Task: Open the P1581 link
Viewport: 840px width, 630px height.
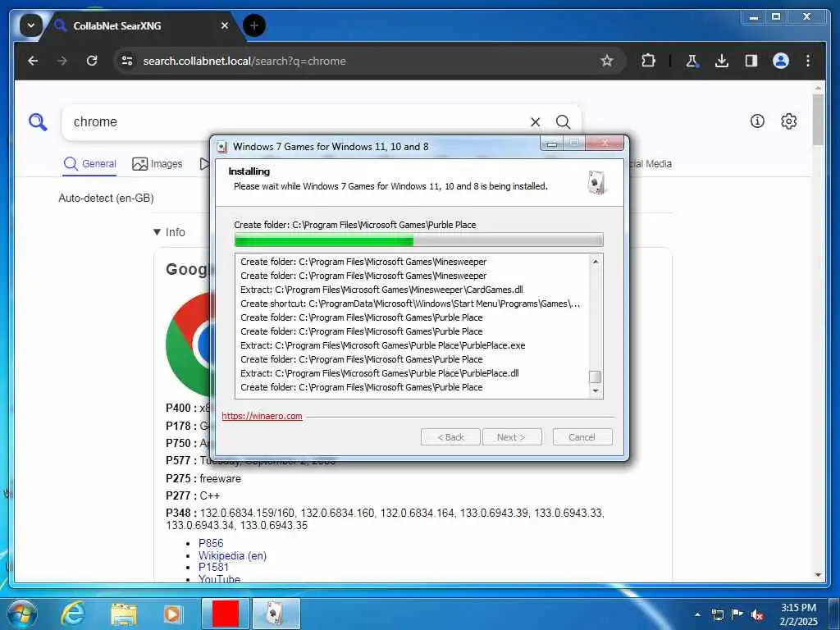Action: [x=213, y=567]
